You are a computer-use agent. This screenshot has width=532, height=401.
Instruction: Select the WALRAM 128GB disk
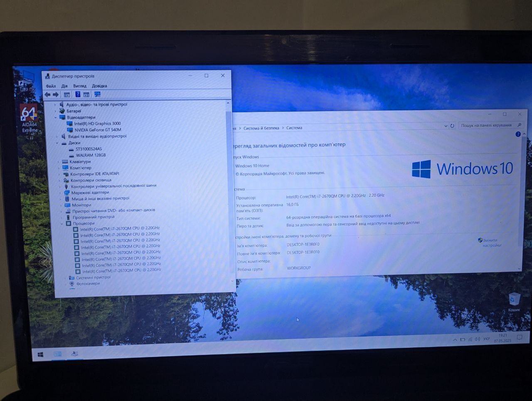[91, 155]
